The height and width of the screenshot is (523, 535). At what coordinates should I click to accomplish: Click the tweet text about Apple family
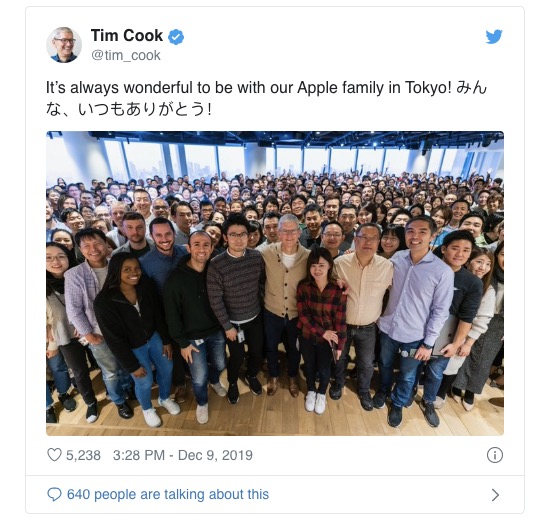coord(248,88)
